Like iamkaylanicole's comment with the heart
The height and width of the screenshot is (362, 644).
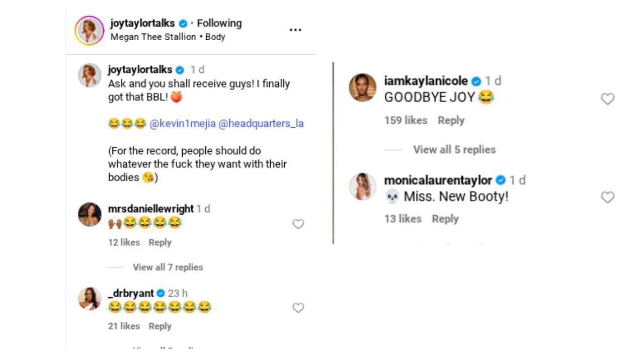pos(608,99)
